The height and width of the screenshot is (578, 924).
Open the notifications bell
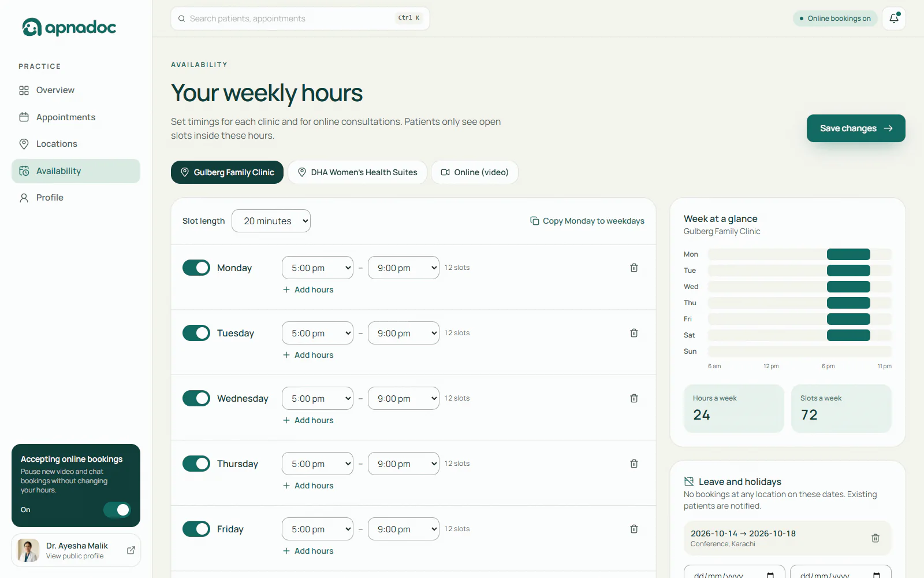[x=893, y=18]
